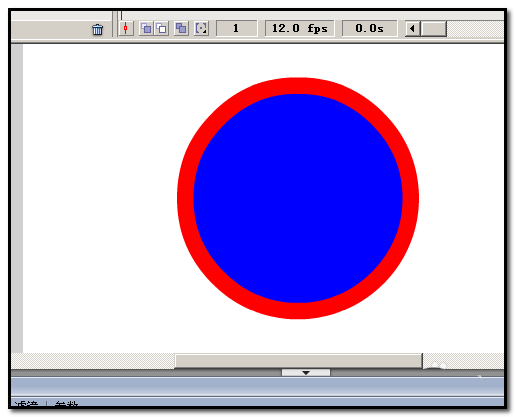Open Modify Onion Markers menu
515x417 pixels.
click(201, 28)
